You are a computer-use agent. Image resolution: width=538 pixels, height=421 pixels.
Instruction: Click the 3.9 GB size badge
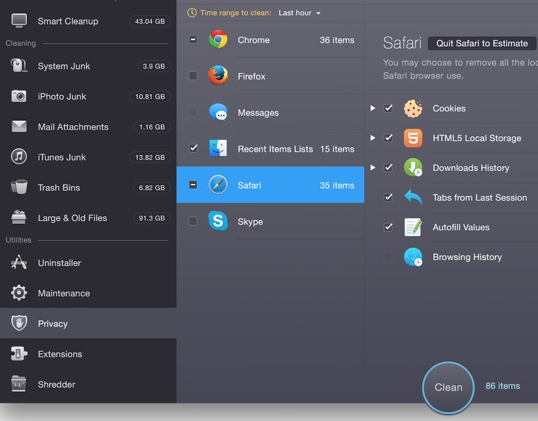[x=153, y=66]
